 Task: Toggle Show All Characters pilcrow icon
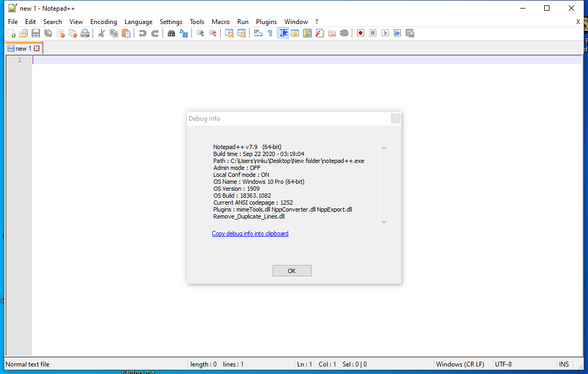click(x=270, y=33)
